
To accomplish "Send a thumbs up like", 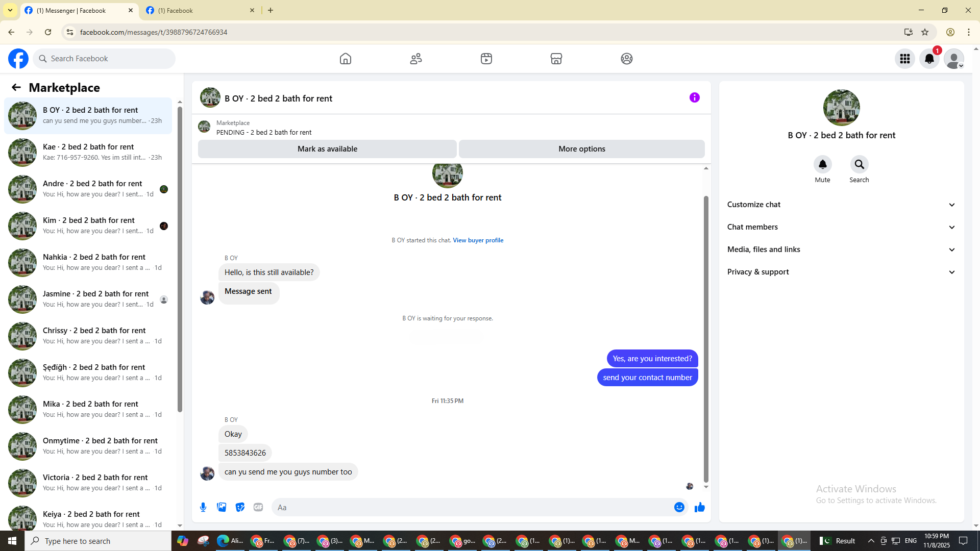I will (699, 507).
